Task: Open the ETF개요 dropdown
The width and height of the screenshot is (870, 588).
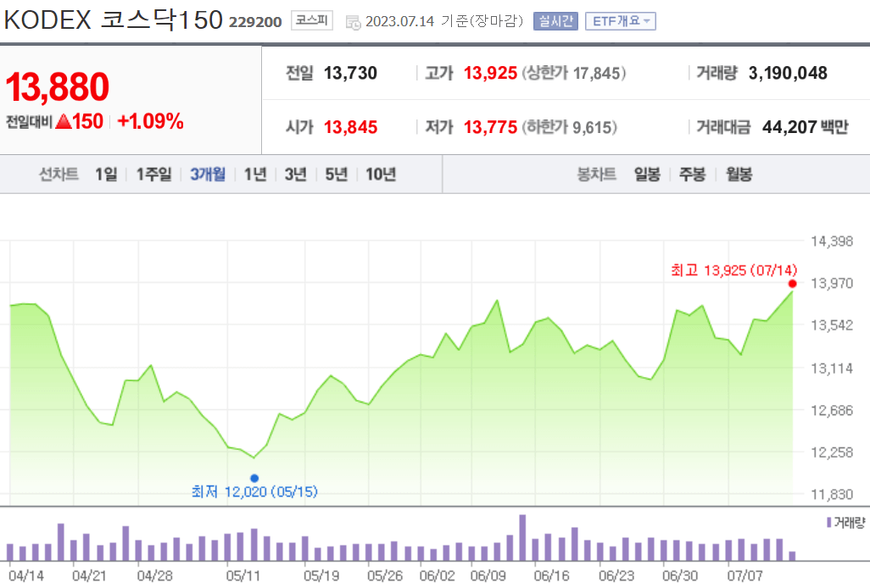Action: [621, 21]
